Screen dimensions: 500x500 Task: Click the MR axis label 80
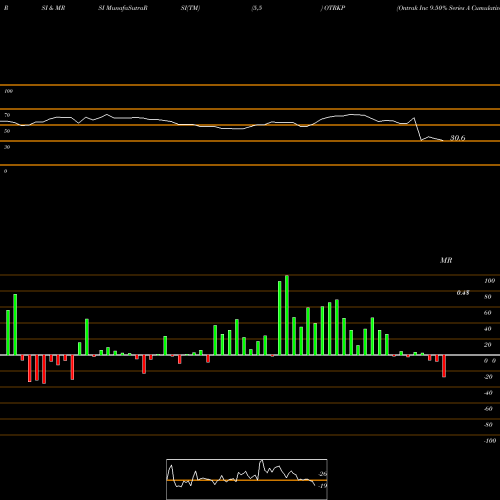488,297
